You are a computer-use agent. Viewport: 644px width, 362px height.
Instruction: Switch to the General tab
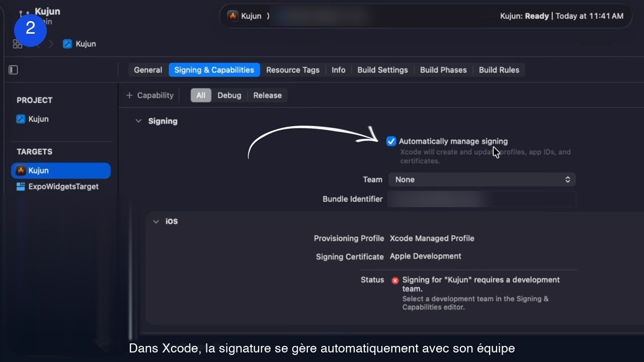tap(148, 70)
